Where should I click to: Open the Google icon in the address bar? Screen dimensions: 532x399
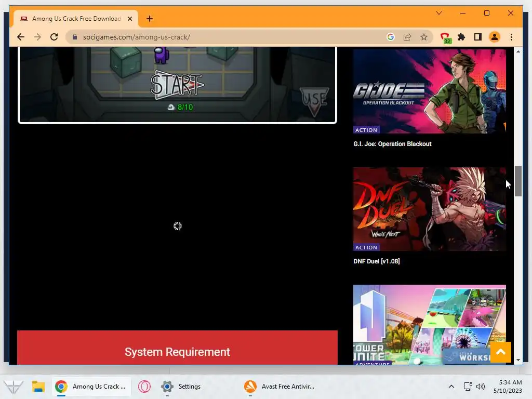pyautogui.click(x=391, y=37)
